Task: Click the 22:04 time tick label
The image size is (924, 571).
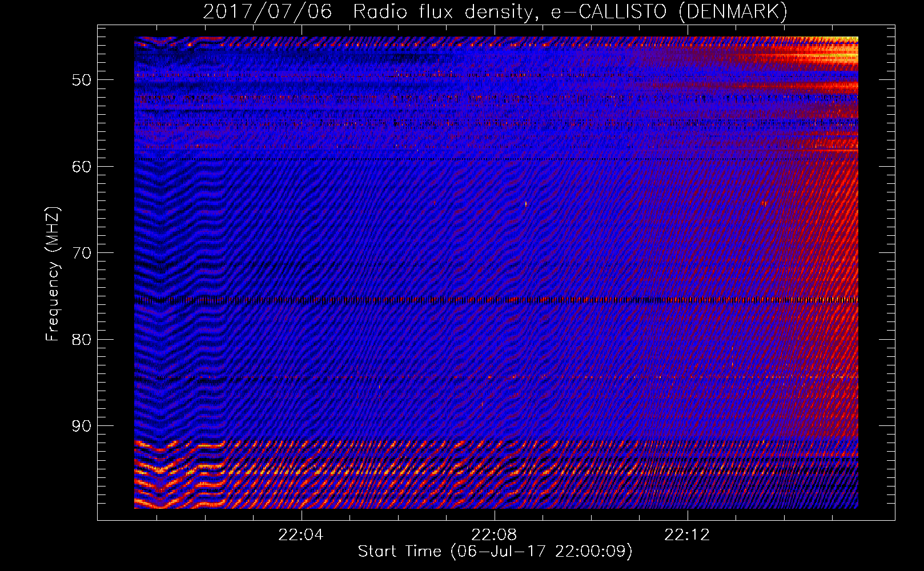Action: pos(301,535)
